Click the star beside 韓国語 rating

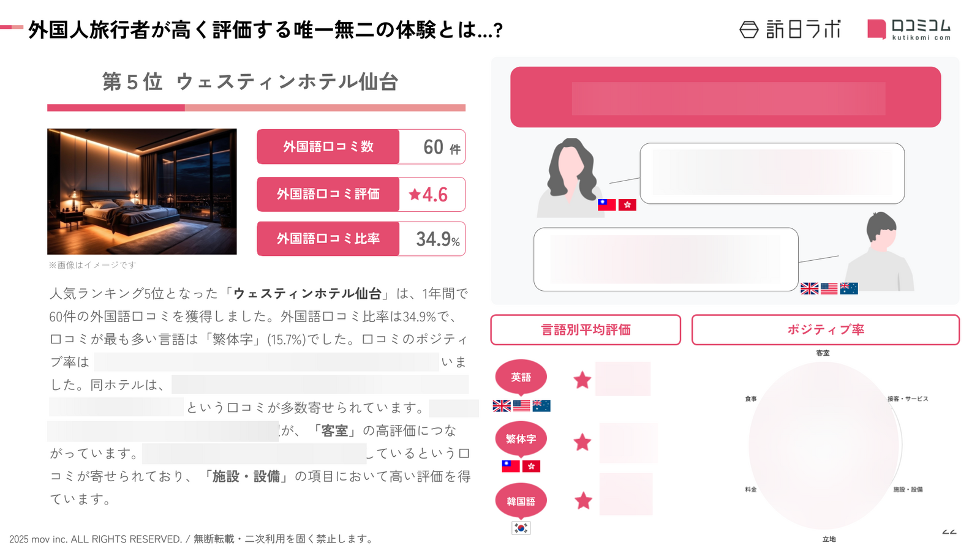[583, 501]
